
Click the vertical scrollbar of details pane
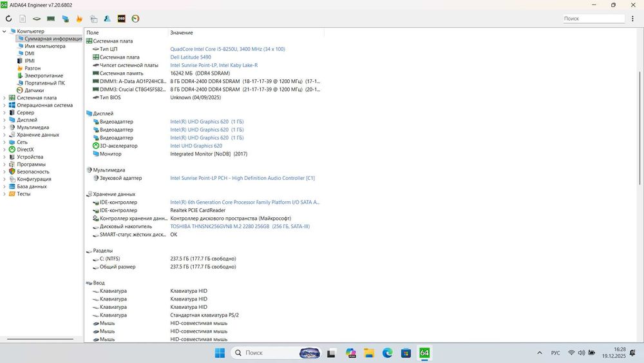point(639,128)
